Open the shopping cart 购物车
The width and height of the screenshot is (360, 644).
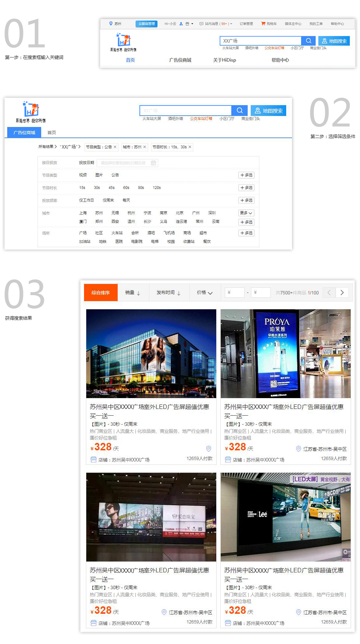(x=269, y=24)
